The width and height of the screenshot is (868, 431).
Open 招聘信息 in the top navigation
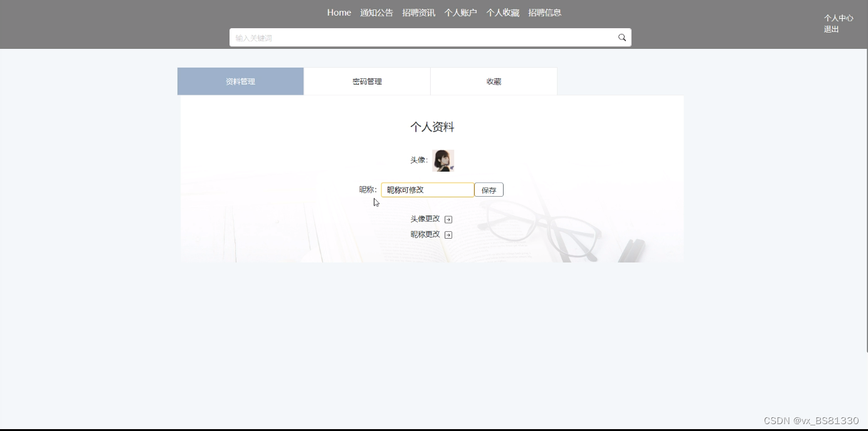[x=545, y=13]
